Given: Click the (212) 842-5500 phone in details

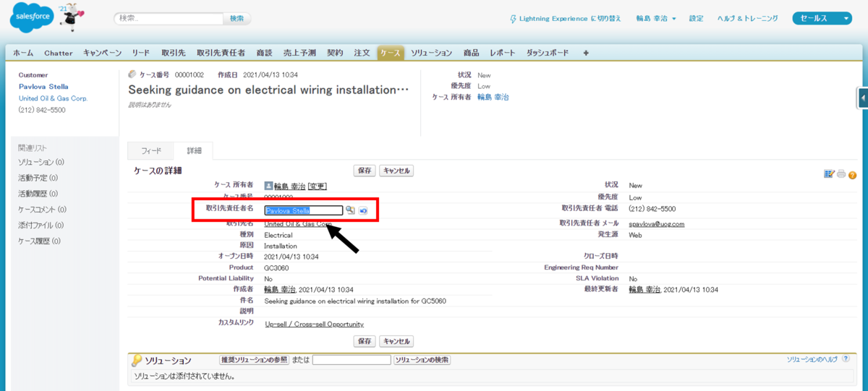Looking at the screenshot, I should (652, 208).
